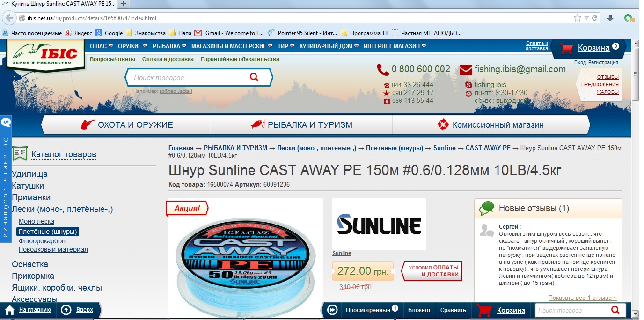Screen dimensions: 644x320
Task: Open the Сравнить link in bottom bar
Action: pyautogui.click(x=453, y=310)
